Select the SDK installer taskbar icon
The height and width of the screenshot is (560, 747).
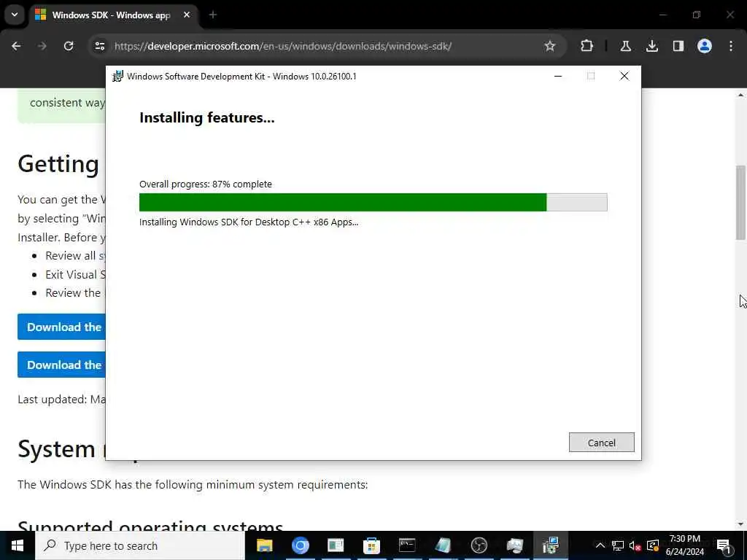550,545
